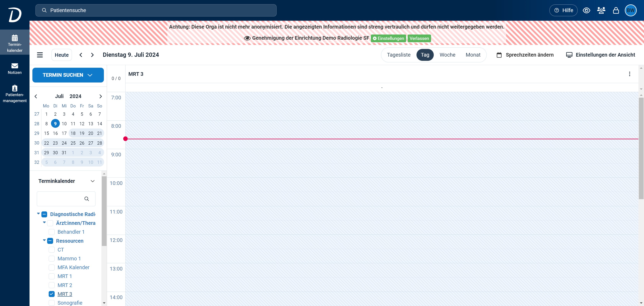The image size is (644, 306).
Task: Collapse the Ressourcen tree node
Action: tap(44, 240)
